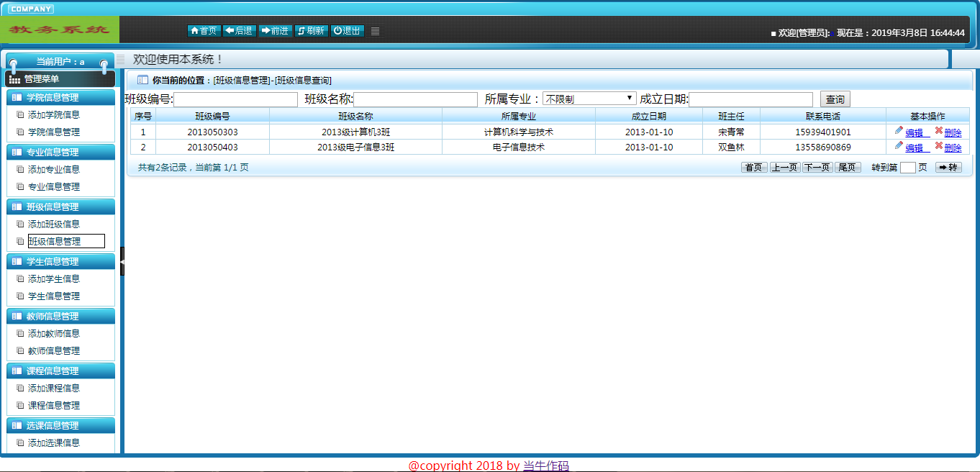Delete class 2013050303 via 删除 link
Screen dimensions: 980x472
tap(953, 132)
